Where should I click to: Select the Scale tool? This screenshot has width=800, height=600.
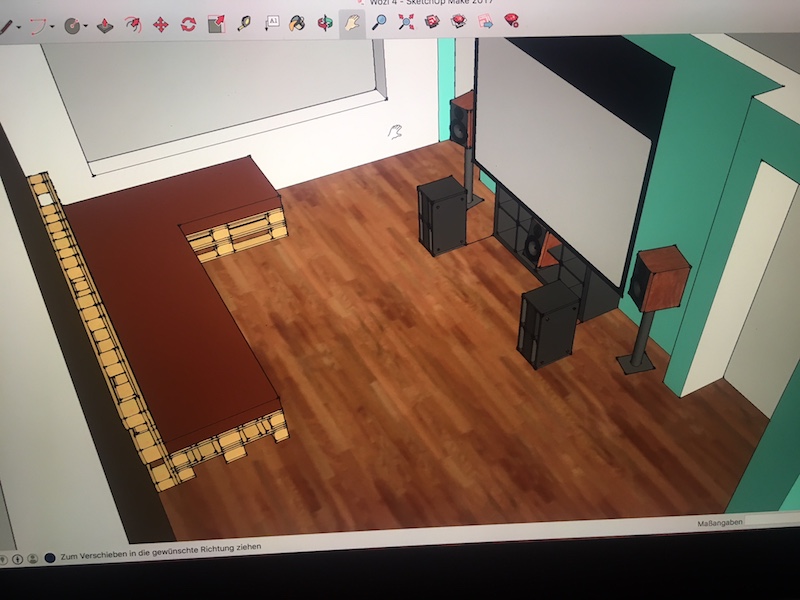click(x=216, y=24)
